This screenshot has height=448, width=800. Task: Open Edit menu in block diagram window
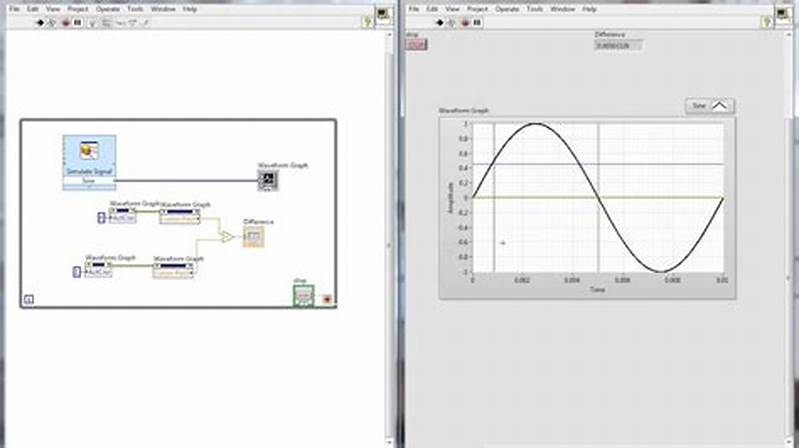(x=33, y=9)
